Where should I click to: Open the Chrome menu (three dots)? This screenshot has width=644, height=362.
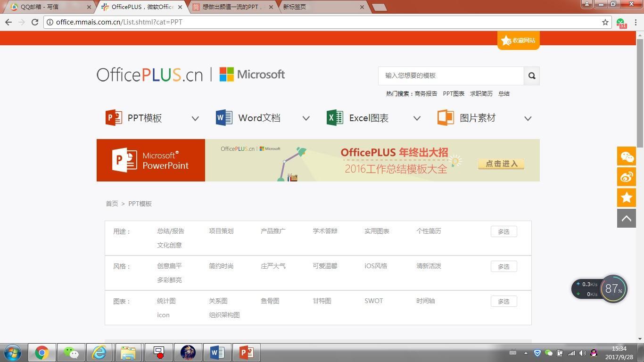(636, 22)
